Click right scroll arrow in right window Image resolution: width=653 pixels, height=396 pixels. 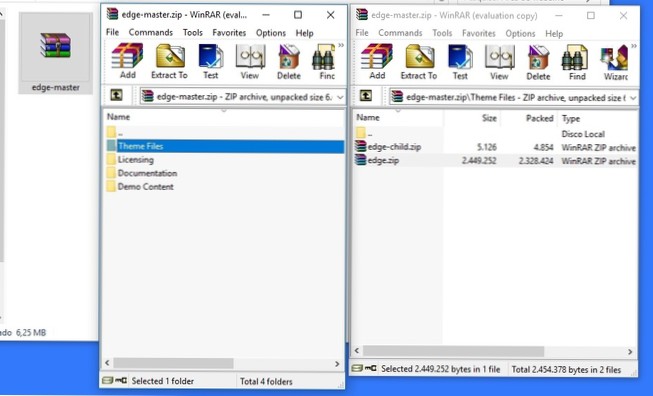tap(630, 352)
